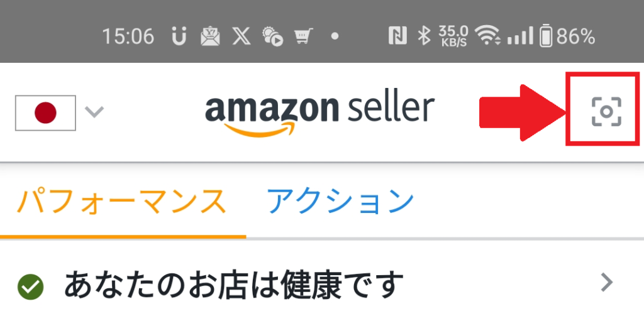The height and width of the screenshot is (326, 644).
Task: Tap the mail notification icon in status bar
Action: 210,37
